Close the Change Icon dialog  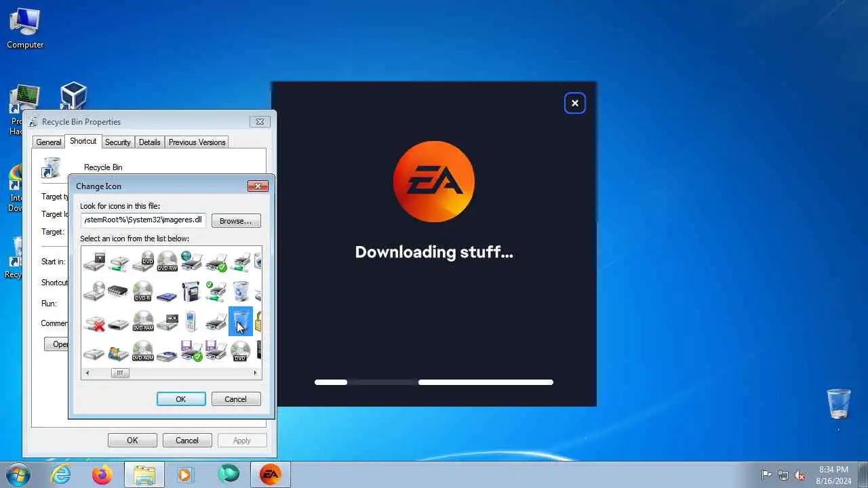tap(258, 186)
